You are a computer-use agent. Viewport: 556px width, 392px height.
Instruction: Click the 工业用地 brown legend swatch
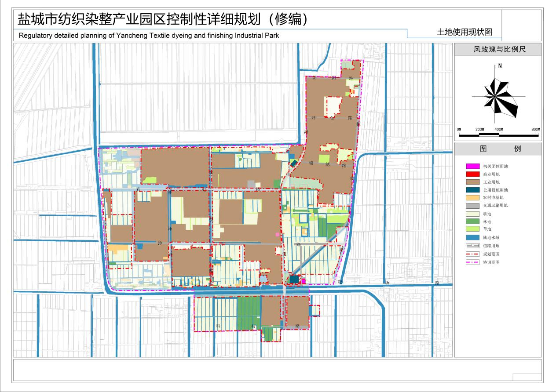(x=472, y=182)
